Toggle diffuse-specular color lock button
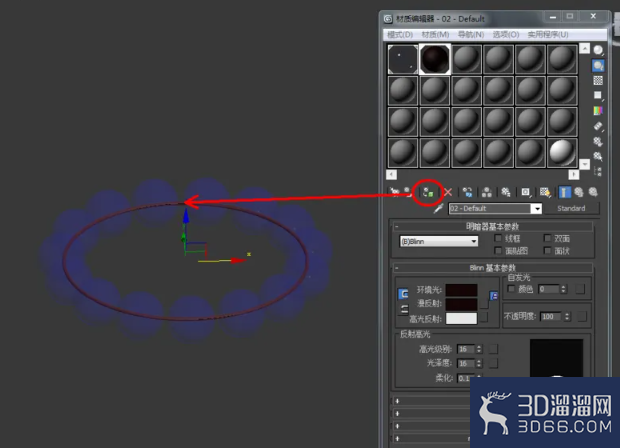Viewport: 620px width, 448px height. coord(404,309)
